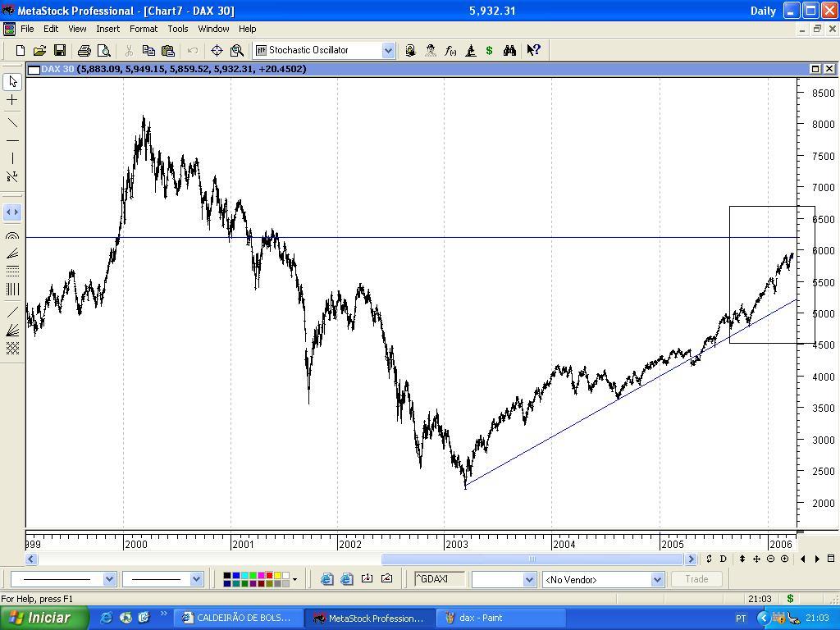The width and height of the screenshot is (840, 630).
Task: Select the Fibonacci Retracement lines tool
Action: point(12,271)
